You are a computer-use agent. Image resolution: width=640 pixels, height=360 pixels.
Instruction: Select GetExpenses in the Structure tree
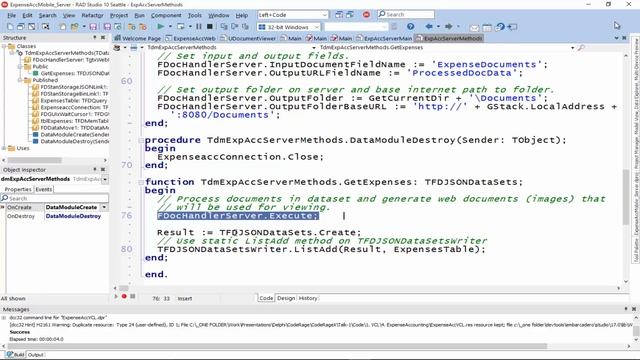click(71, 73)
